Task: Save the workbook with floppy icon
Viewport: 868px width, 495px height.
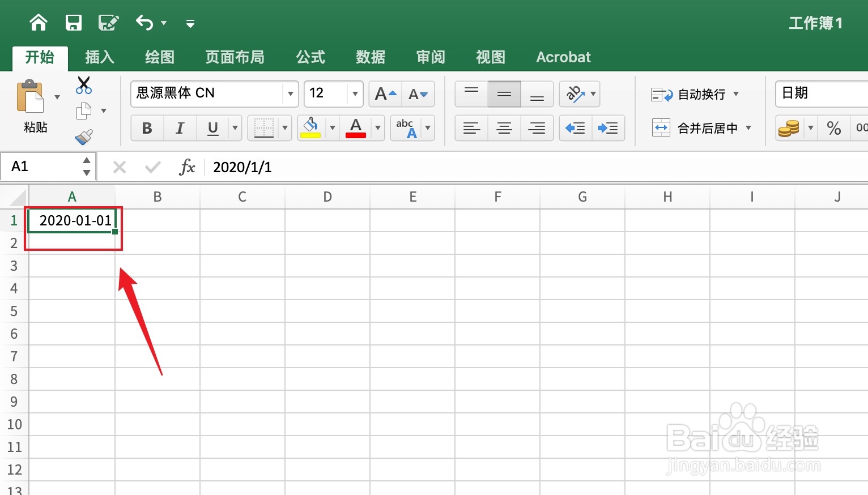Action: 74,23
